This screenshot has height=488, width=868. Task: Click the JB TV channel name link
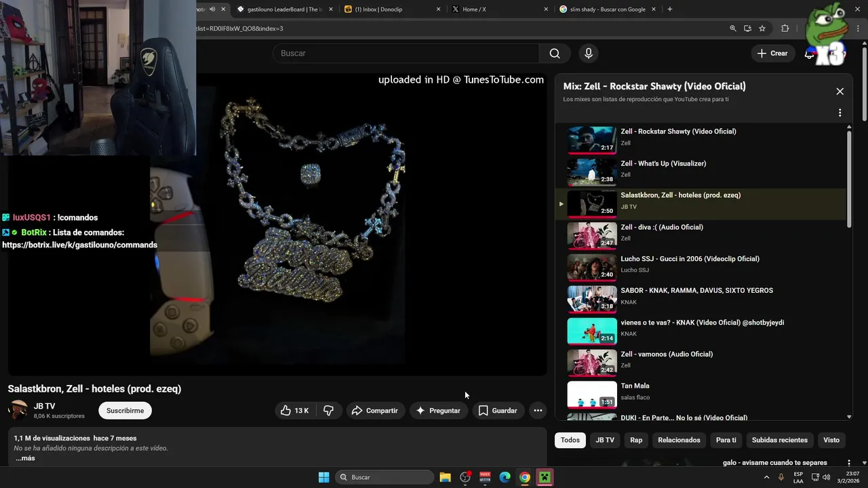(x=45, y=406)
